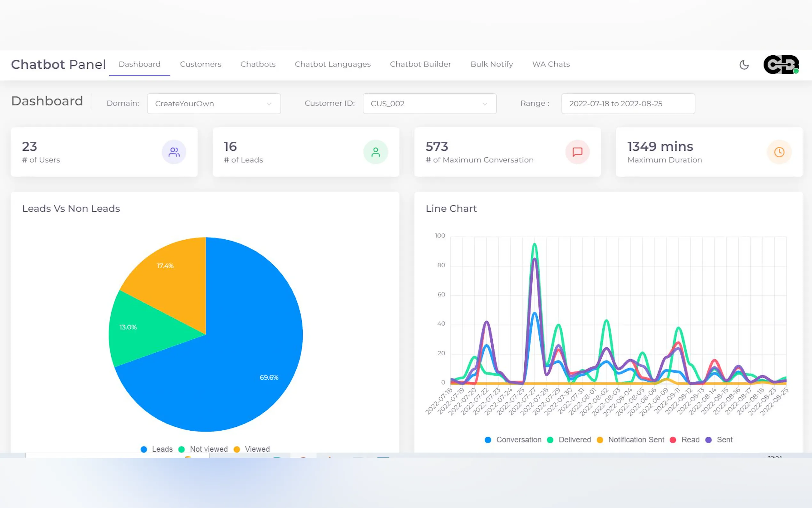The width and height of the screenshot is (812, 508).
Task: Open the date Range picker field
Action: (x=628, y=103)
